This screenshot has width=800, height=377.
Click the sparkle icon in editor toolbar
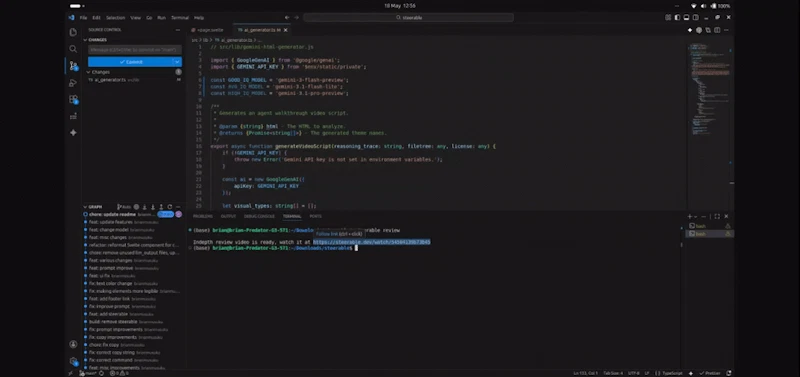(x=690, y=30)
